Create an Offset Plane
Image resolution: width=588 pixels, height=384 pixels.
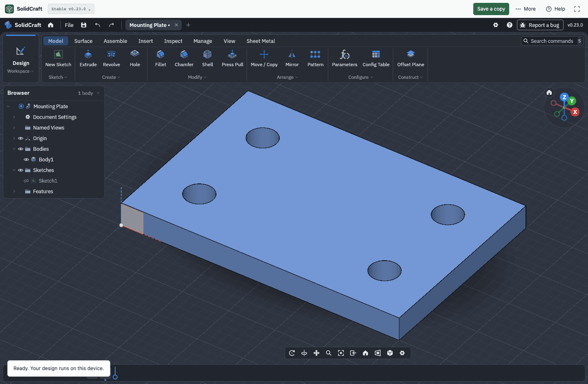coord(411,58)
